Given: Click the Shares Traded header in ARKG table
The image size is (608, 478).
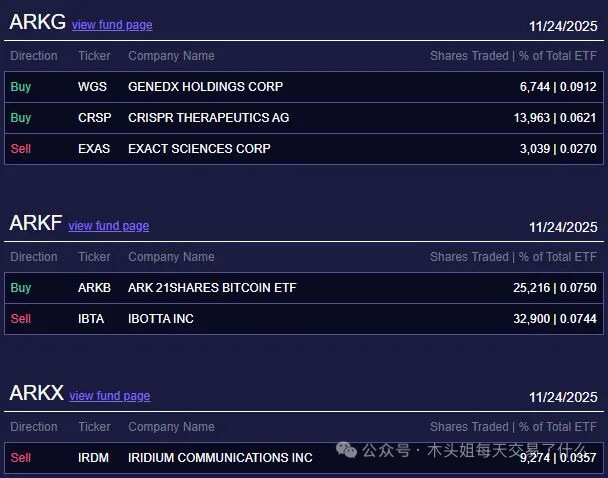Looking at the screenshot, I should pos(469,56).
